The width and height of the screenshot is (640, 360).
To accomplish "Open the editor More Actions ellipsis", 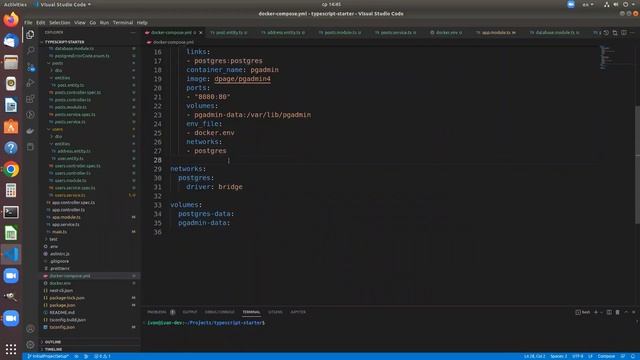I will 632,32.
